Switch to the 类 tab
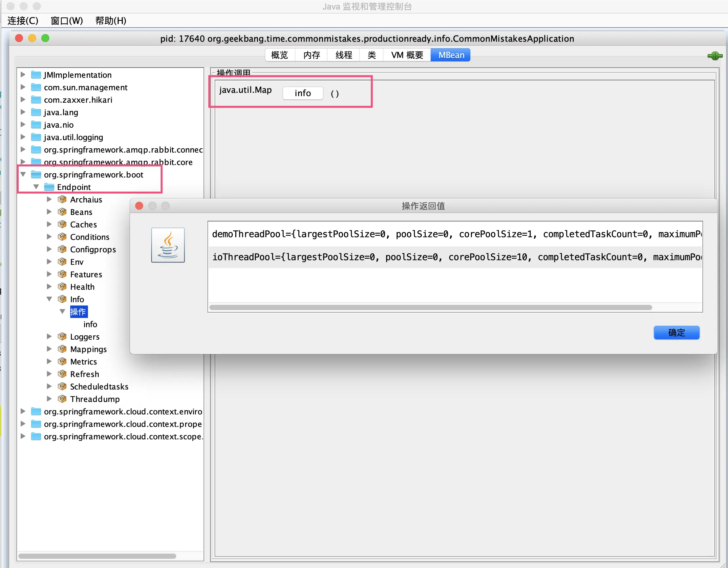Viewport: 728px width, 568px height. tap(372, 55)
